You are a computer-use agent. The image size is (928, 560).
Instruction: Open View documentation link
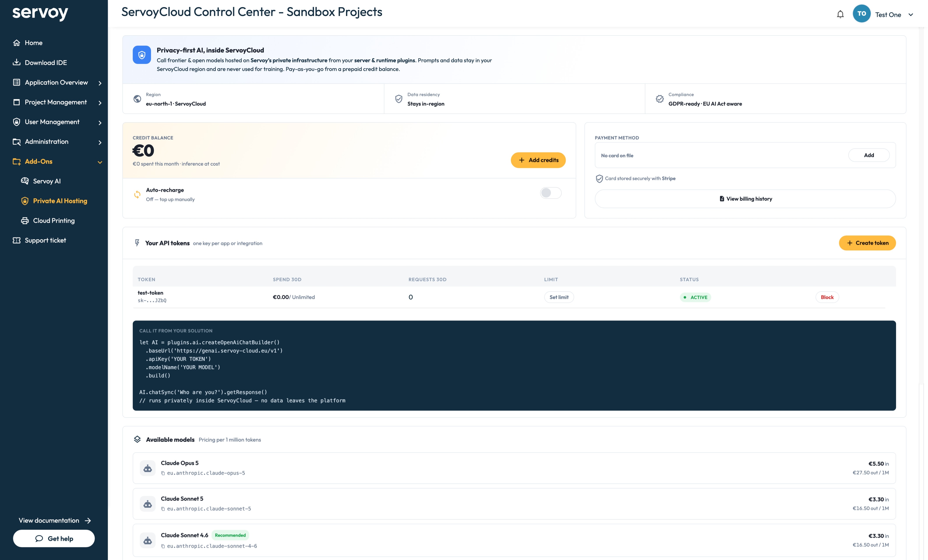tap(55, 520)
